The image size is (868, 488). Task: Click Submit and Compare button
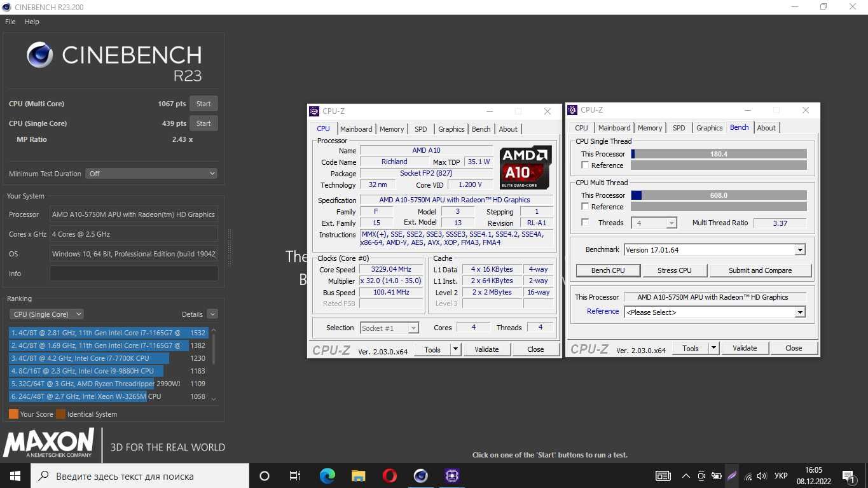tap(761, 270)
